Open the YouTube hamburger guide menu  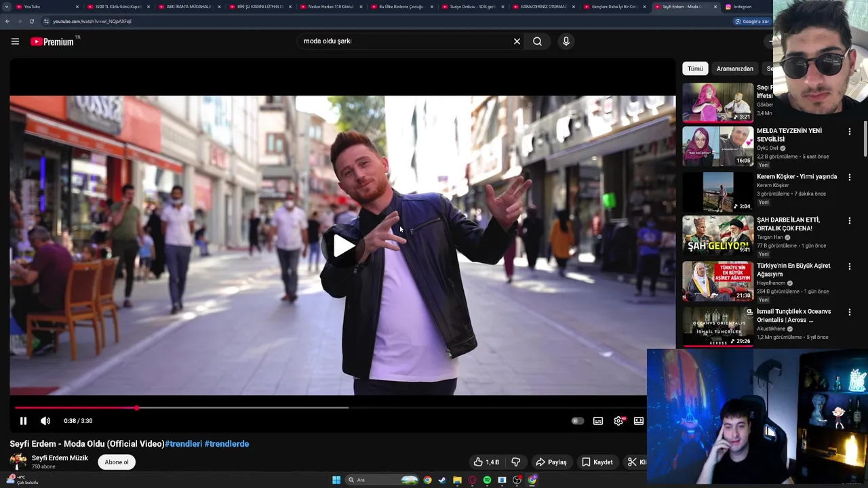pyautogui.click(x=15, y=41)
